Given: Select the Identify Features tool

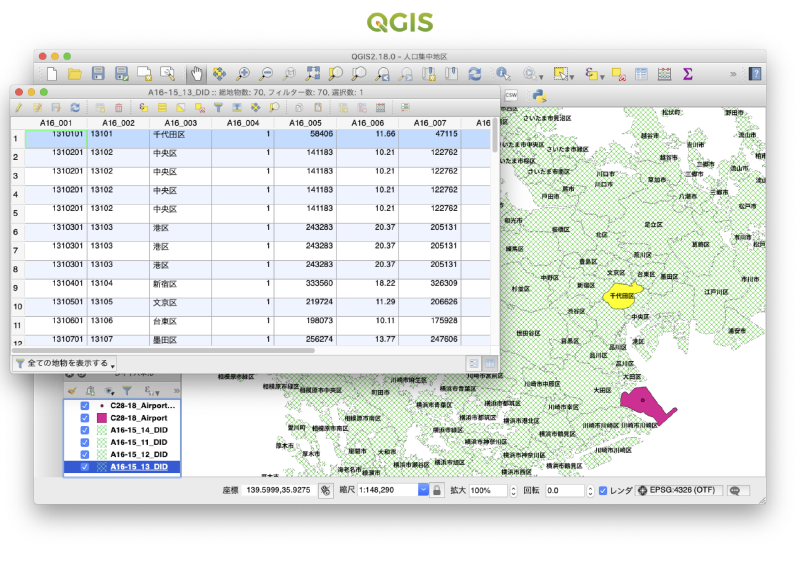Looking at the screenshot, I should tap(504, 74).
